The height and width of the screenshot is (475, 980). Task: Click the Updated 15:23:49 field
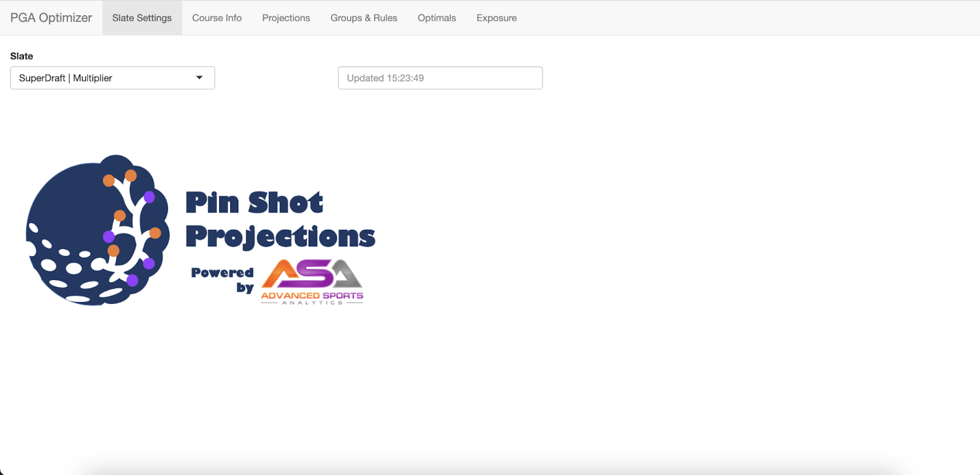pos(440,78)
